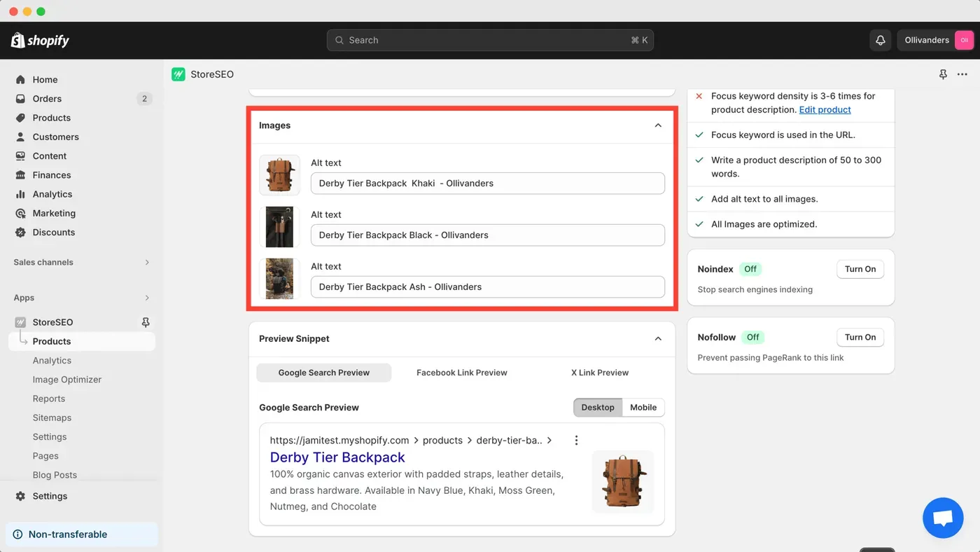980x552 pixels.
Task: Click the Orders count badge 2
Action: click(144, 99)
